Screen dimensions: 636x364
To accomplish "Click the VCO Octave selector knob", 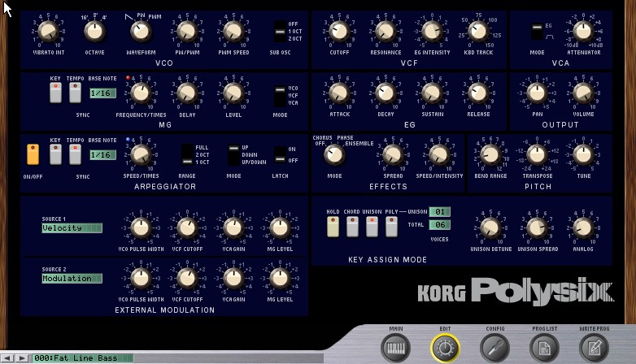I will click(x=94, y=31).
